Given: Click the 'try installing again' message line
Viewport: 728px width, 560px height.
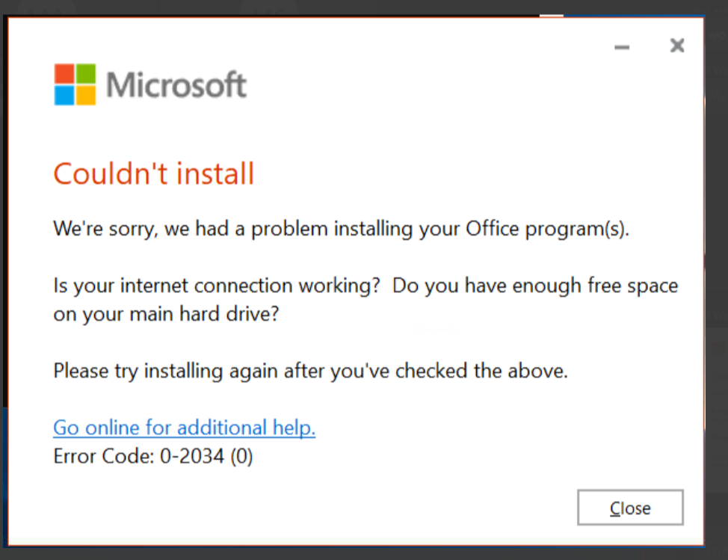Looking at the screenshot, I should point(310,370).
